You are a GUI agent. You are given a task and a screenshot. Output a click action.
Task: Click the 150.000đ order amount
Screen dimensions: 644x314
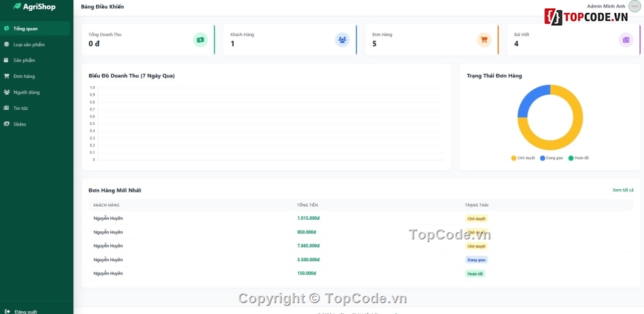[x=306, y=273]
